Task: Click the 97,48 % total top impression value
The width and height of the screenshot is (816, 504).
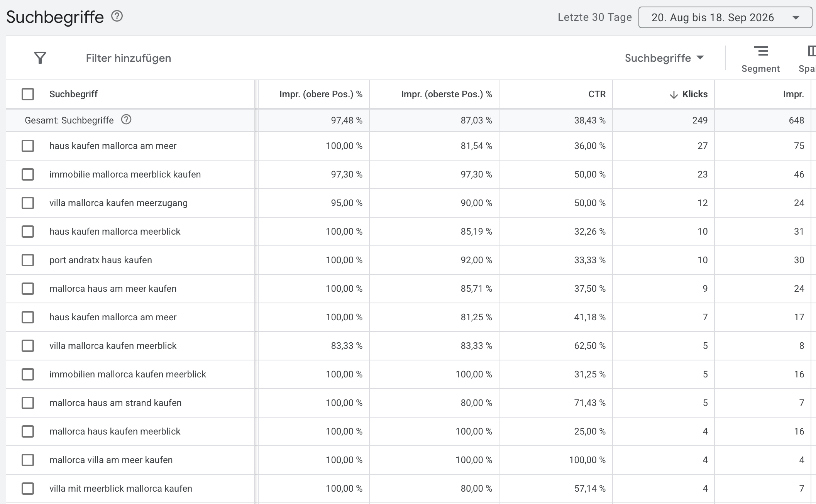Action: [347, 120]
